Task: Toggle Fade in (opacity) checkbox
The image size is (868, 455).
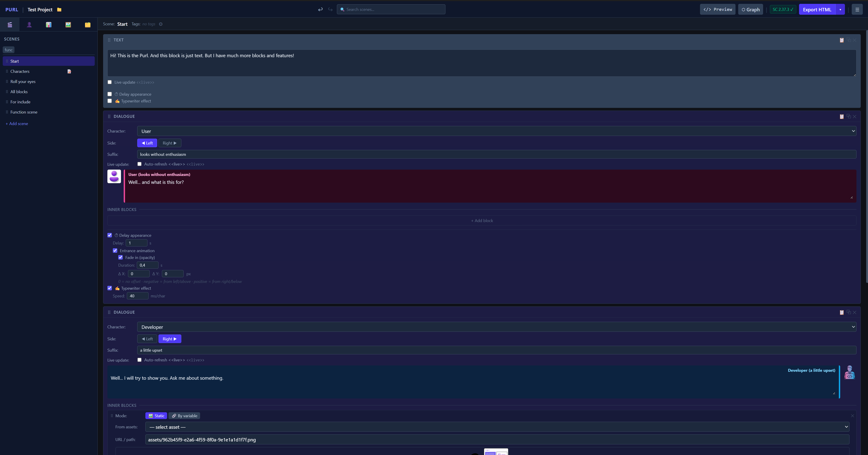Action: [x=120, y=258]
